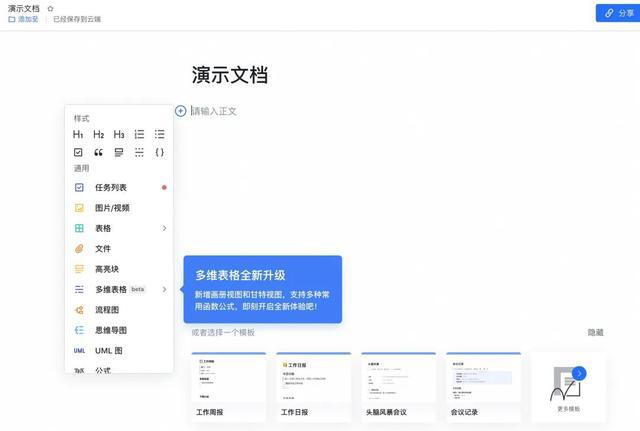Open the 头脑风暴会议 template

point(398,387)
